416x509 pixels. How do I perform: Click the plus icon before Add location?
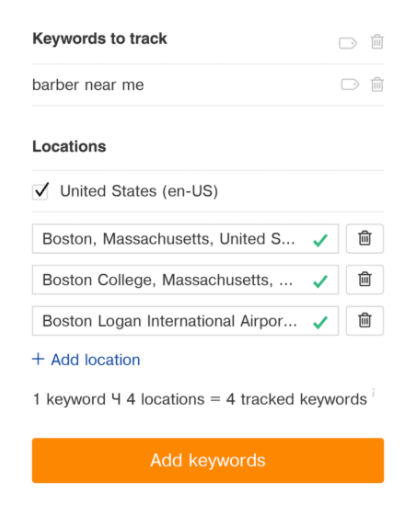38,359
